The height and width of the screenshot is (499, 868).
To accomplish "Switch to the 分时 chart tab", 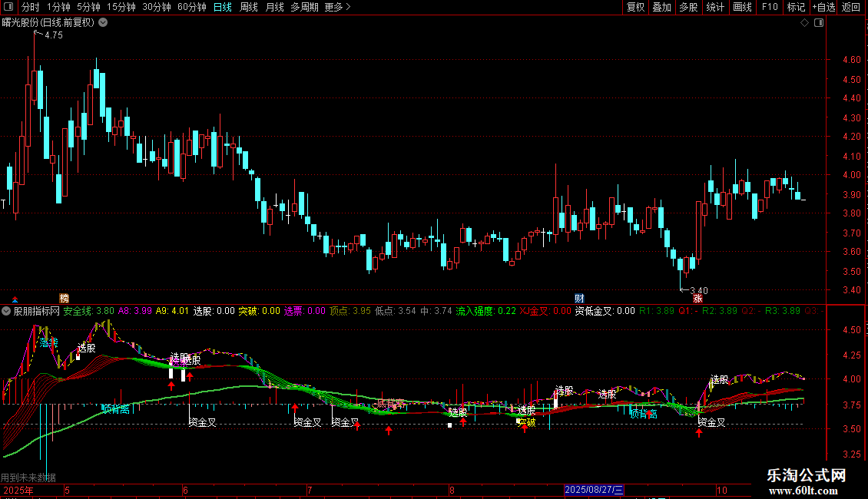I will [31, 7].
